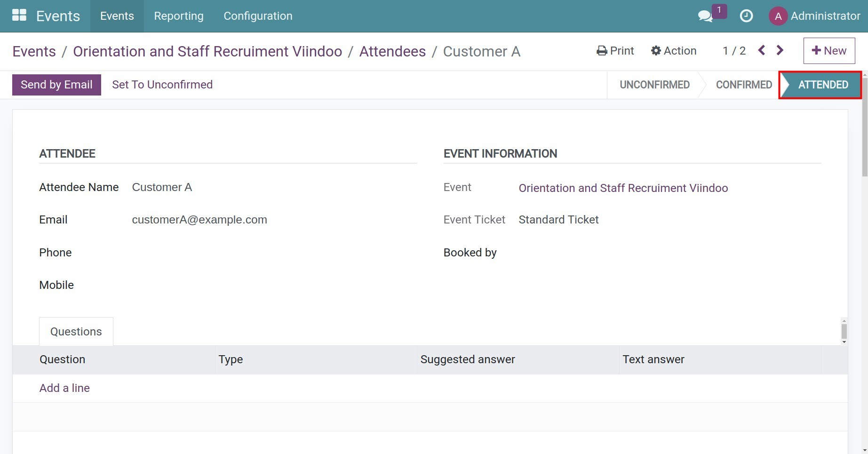Set status to Unconfirmed stage
This screenshot has width=868, height=454.
[654, 85]
